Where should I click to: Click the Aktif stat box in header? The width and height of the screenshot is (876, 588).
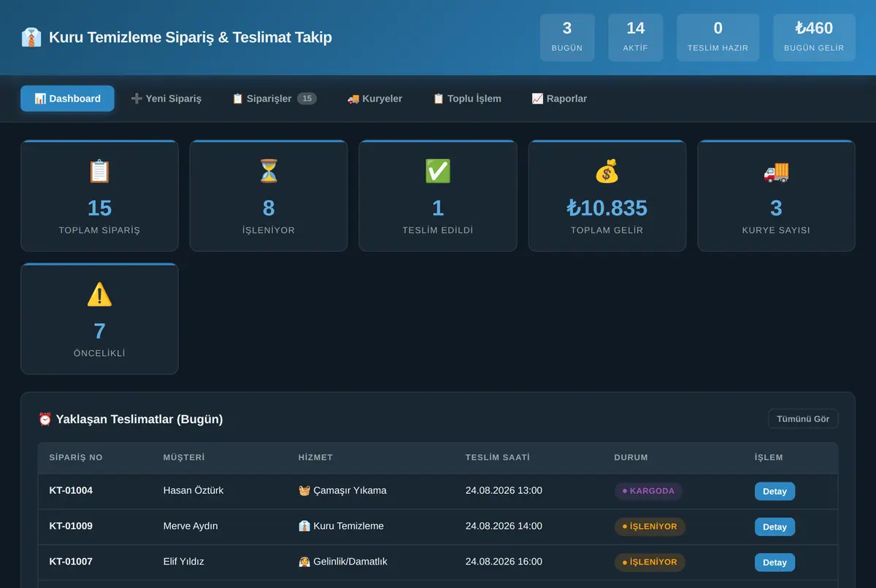(635, 37)
